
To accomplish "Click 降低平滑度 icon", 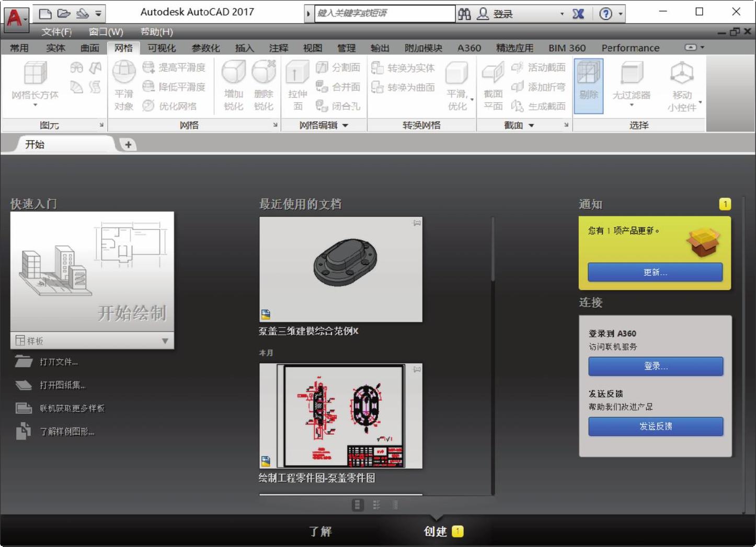I will 149,86.
